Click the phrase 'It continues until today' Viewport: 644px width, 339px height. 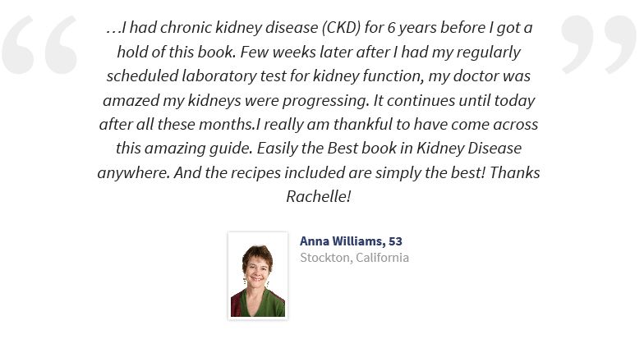pos(453,100)
